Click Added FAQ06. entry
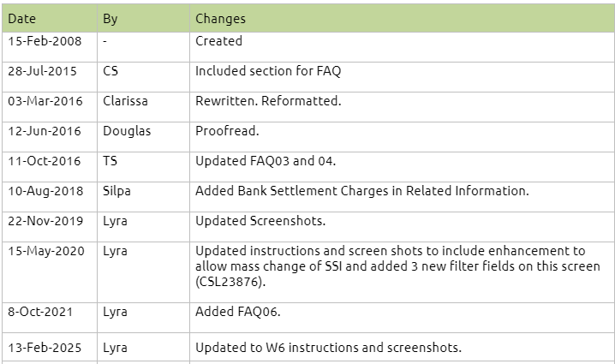The width and height of the screenshot is (615, 364). [237, 312]
